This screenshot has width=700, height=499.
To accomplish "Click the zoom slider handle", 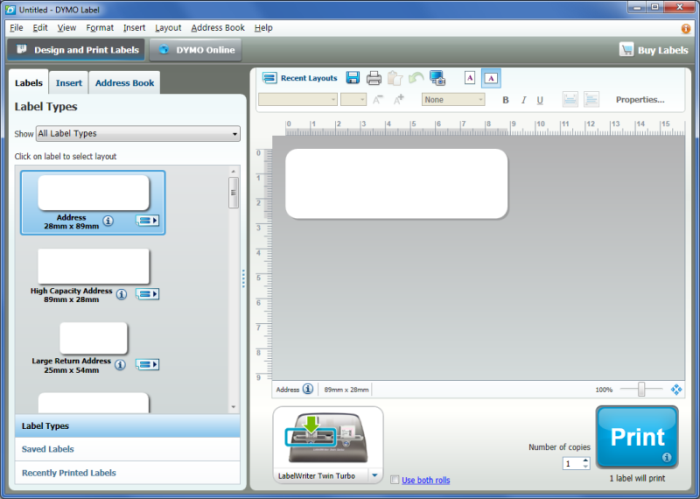I will (642, 389).
